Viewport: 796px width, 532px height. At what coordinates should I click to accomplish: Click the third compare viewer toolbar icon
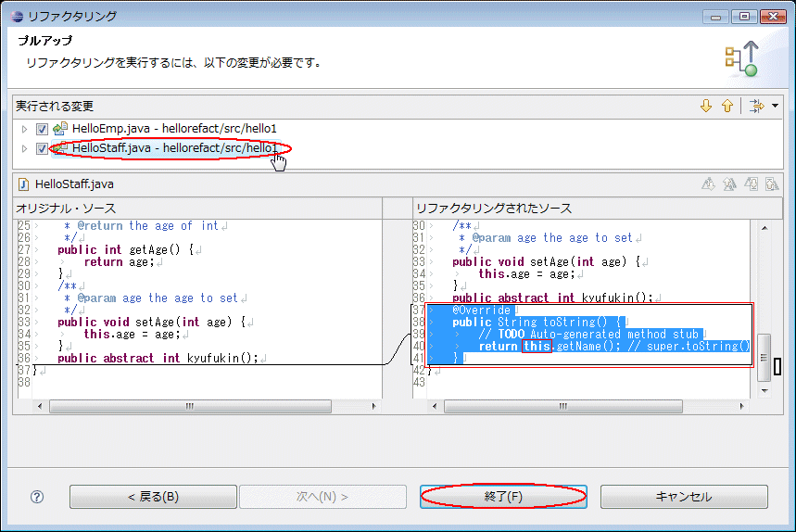[x=751, y=184]
